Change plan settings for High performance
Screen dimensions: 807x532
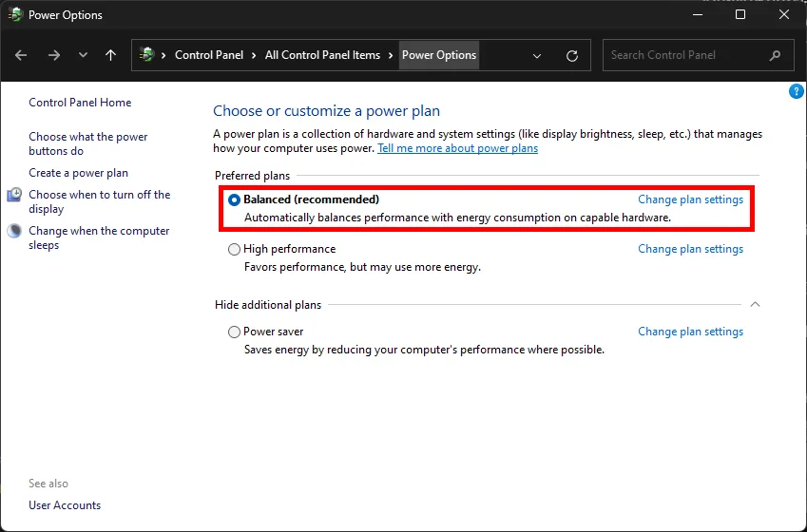coord(691,249)
